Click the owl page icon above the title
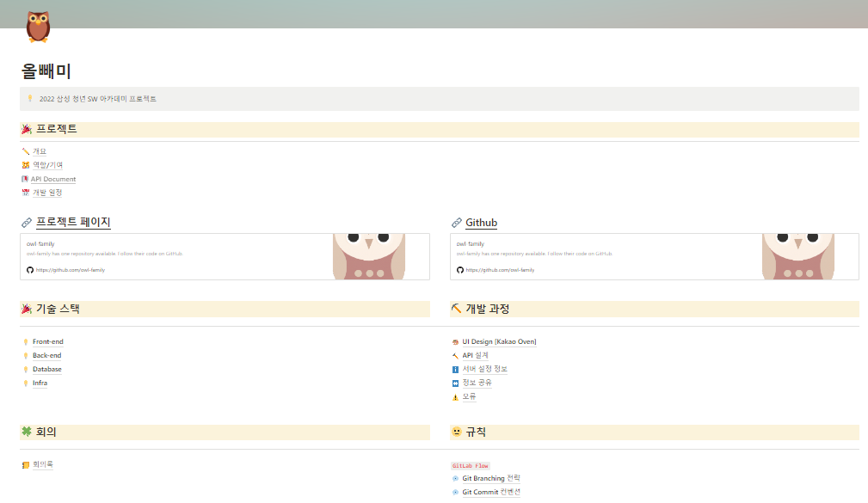Viewport: 868px width, 503px height. point(36,27)
